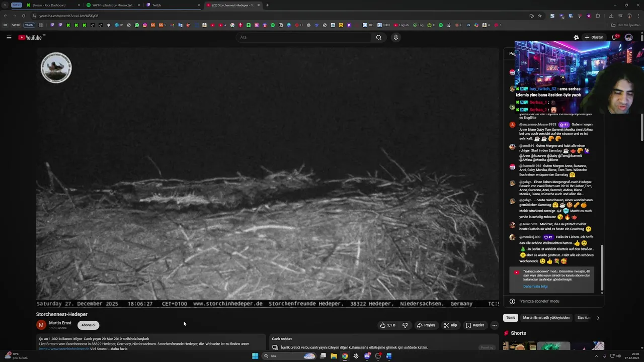Open more actions three-dot menu under video
The width and height of the screenshot is (644, 362).
494,325
